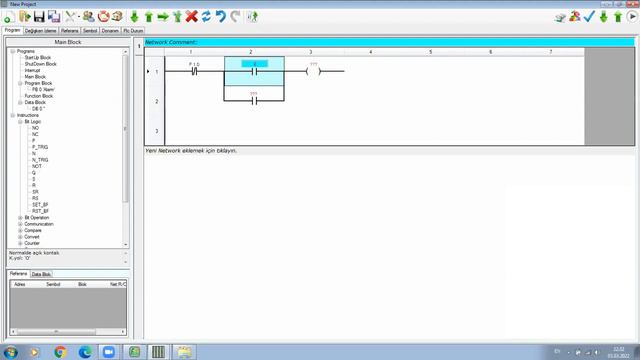Click 'Yeni Network eklemek için tıklayın' link
Viewport: 640px width, 360px height.
[191, 151]
